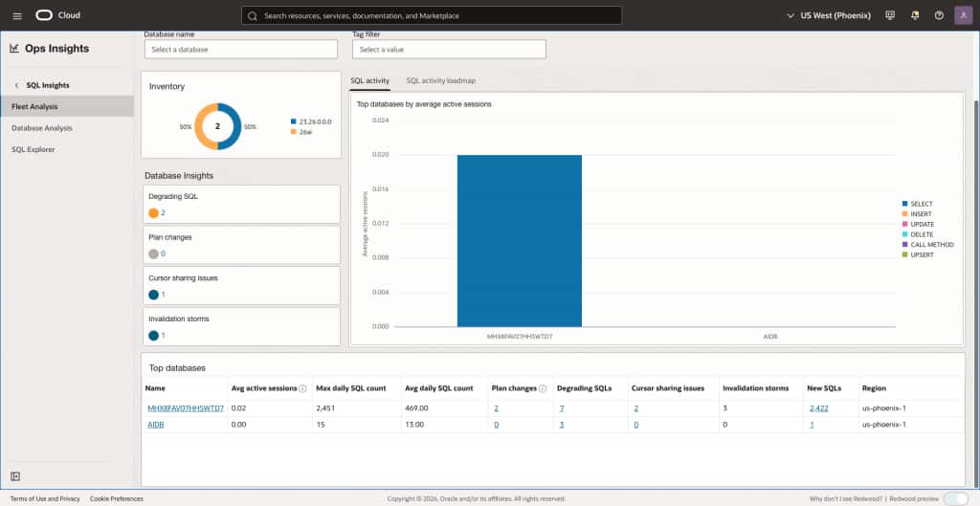Open the Cloud Shell developer tools icon
The width and height of the screenshot is (980, 506).
tap(891, 15)
